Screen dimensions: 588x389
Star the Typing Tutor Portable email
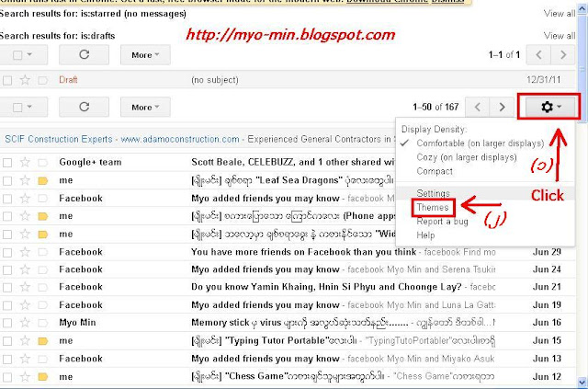[x=25, y=340]
